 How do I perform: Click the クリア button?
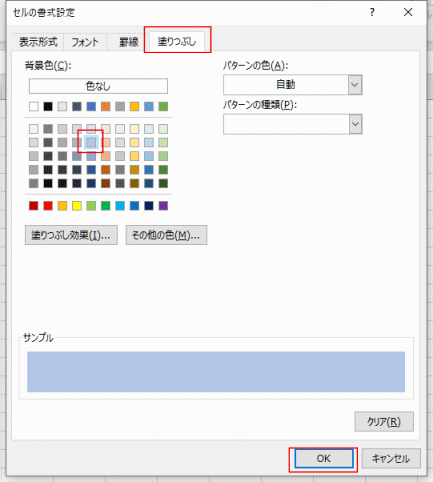(x=384, y=422)
